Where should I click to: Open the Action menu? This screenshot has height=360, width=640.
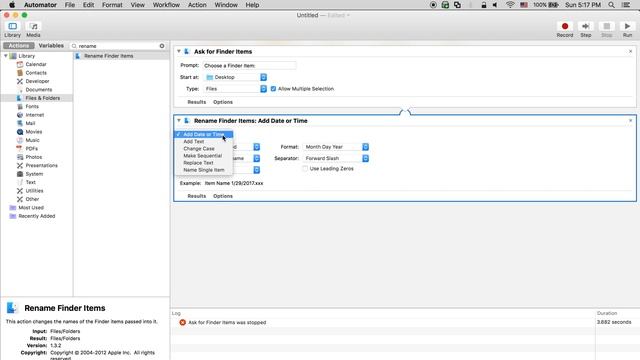point(197,5)
